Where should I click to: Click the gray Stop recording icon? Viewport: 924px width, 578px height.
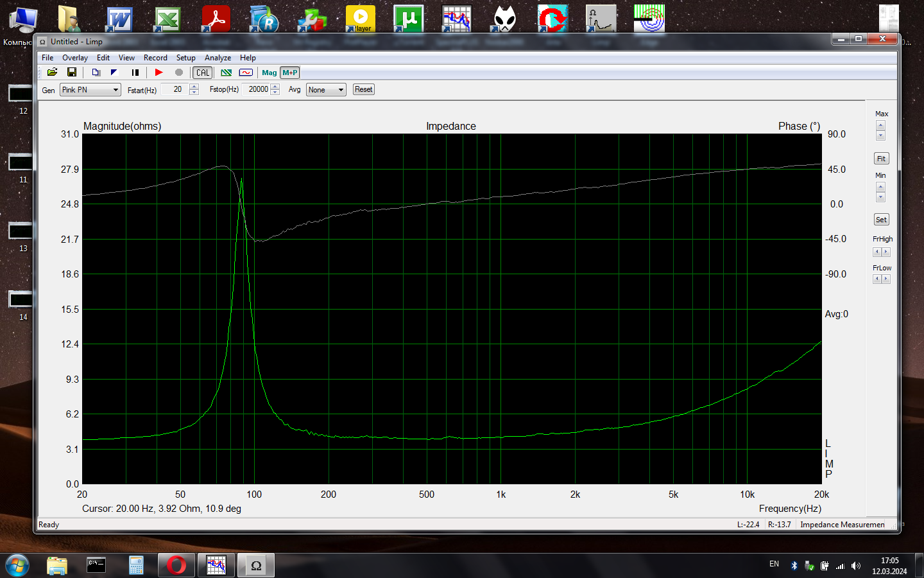click(179, 73)
